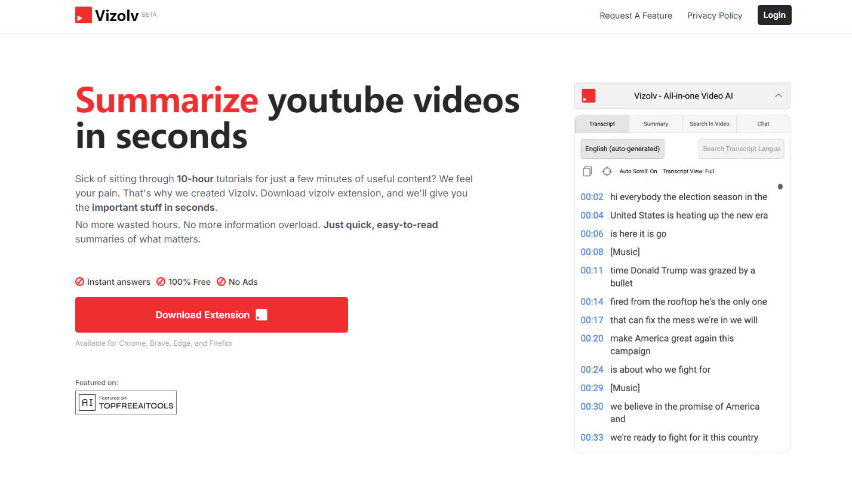Click the icon inside Download Extension button

pos(262,315)
